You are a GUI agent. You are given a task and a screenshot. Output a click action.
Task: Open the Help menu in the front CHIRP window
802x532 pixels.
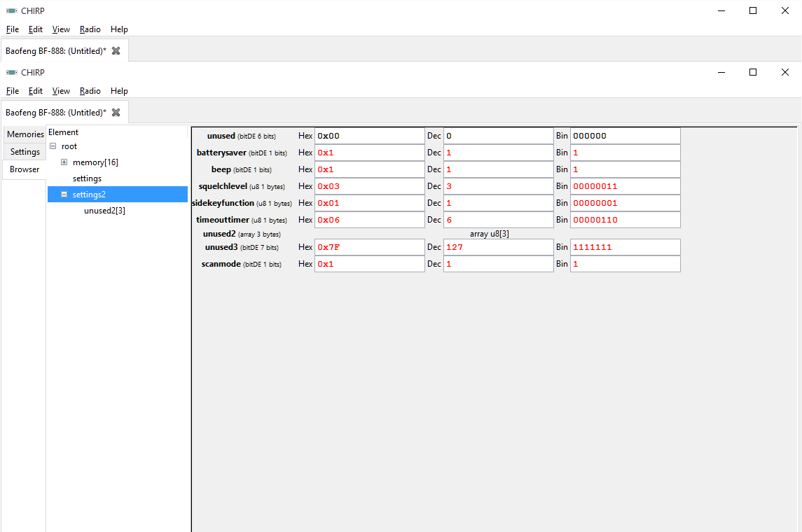[119, 91]
